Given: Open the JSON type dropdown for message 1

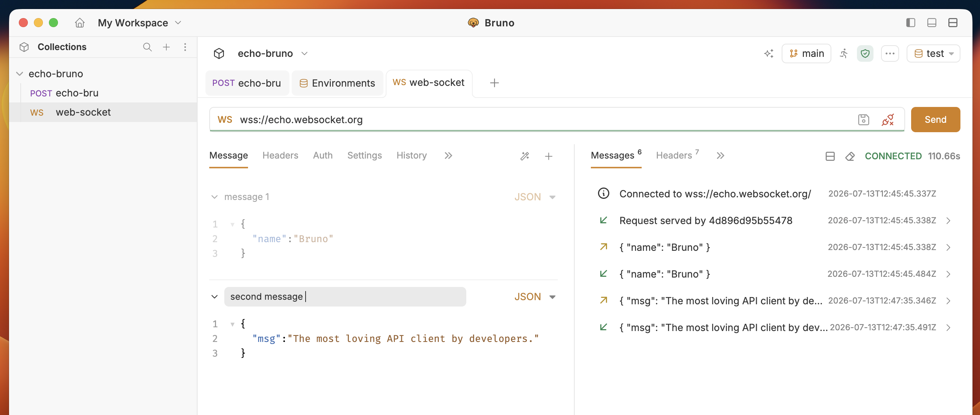Looking at the screenshot, I should [535, 197].
